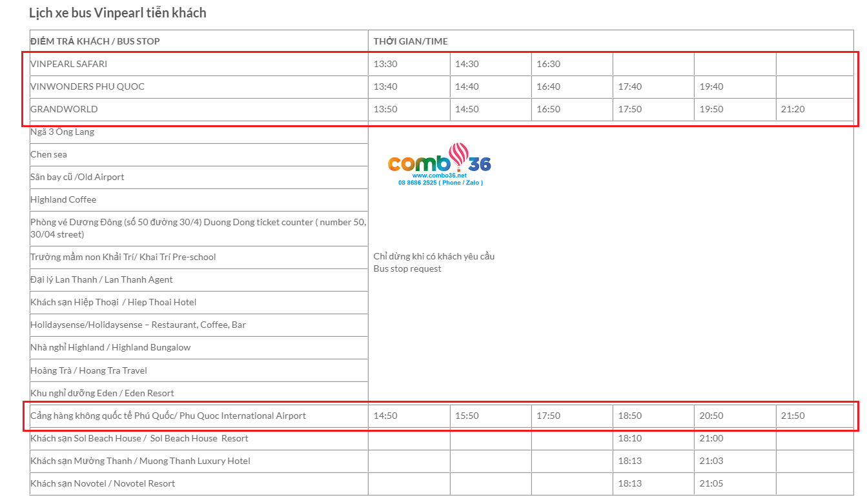The image size is (867, 504).
Task: Click the 21:03 time for Muong Thanh
Action: click(711, 461)
